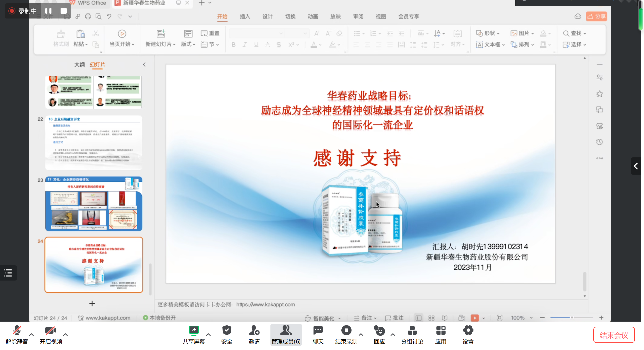The width and height of the screenshot is (644, 350).
Task: Switch to reading view icon
Action: [x=445, y=318]
